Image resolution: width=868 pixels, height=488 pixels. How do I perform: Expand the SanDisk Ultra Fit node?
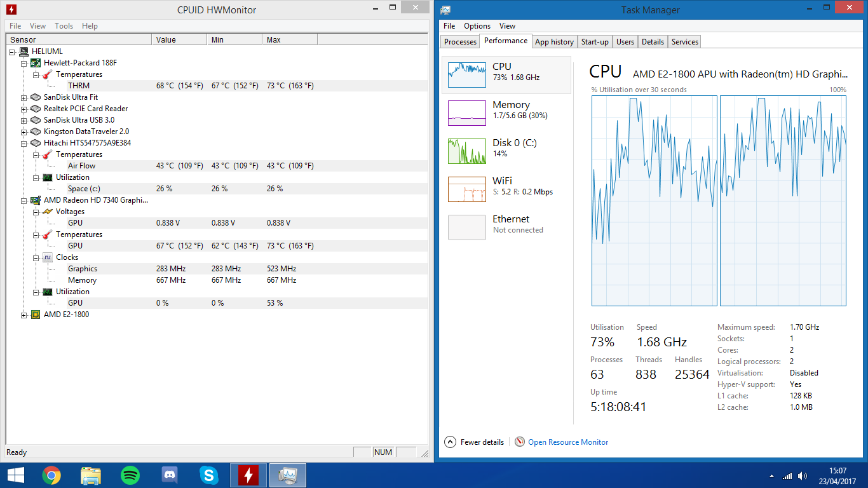[24, 97]
